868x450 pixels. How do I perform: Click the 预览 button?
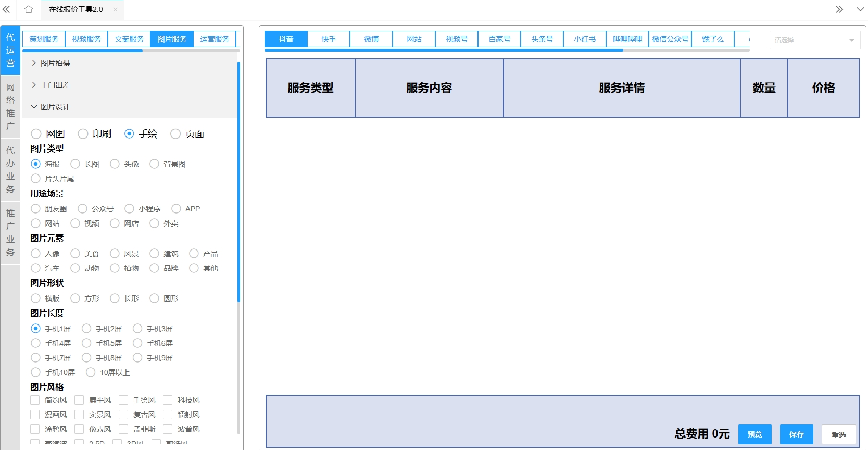click(x=754, y=434)
